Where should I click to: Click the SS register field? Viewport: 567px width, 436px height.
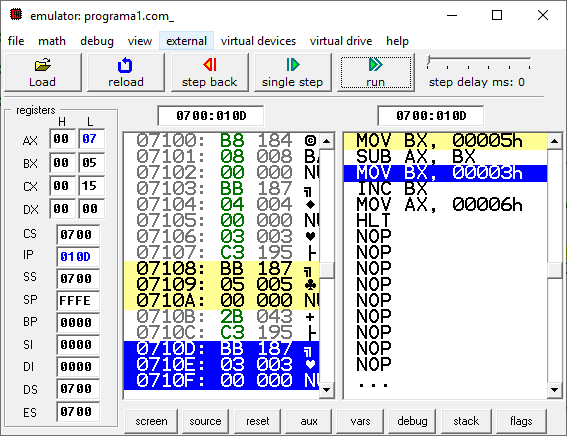pyautogui.click(x=78, y=279)
